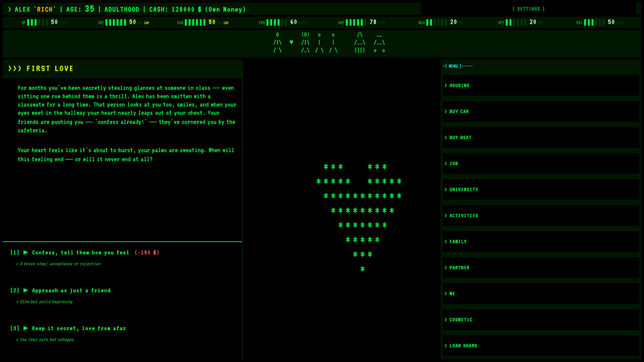The height and width of the screenshot is (362, 644).
Task: Open the Buy Car menu entry
Action: point(541,111)
